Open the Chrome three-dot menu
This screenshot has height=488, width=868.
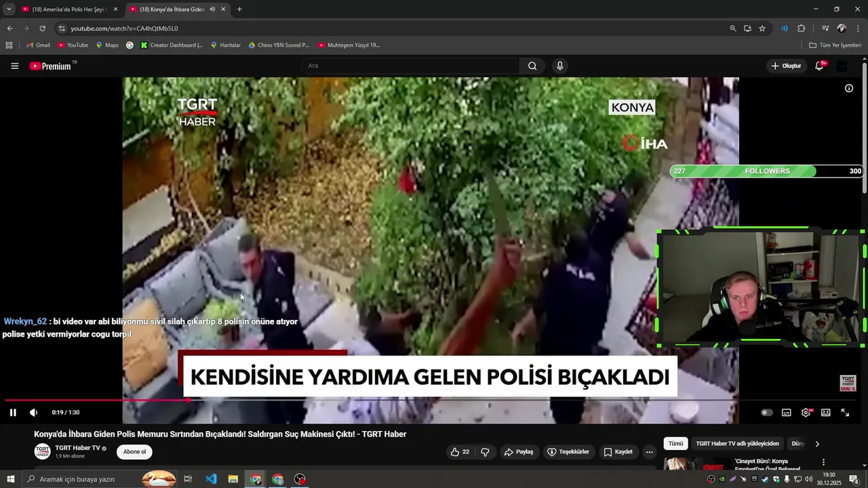click(x=859, y=28)
